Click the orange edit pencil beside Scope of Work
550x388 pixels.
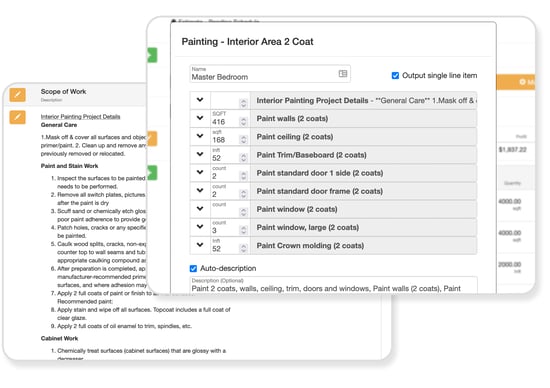tap(18, 94)
